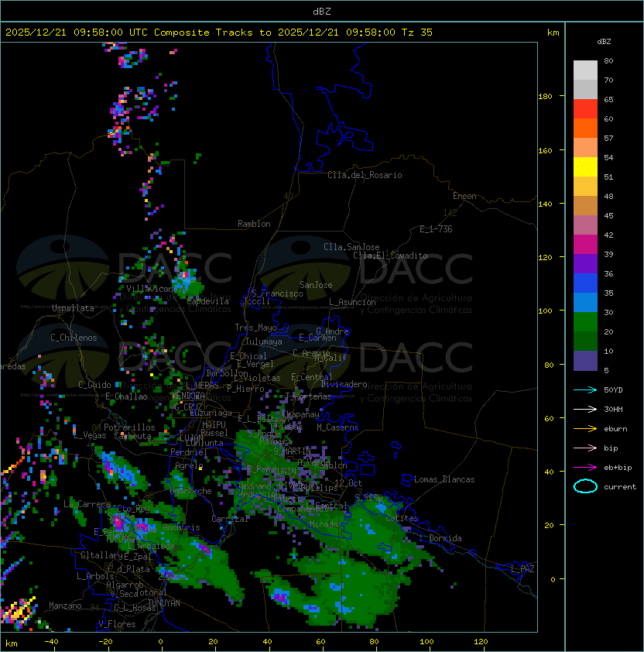Screen dimensions: 644x652
Task: Click the 'La_Carrera' map label
Action: click(87, 504)
